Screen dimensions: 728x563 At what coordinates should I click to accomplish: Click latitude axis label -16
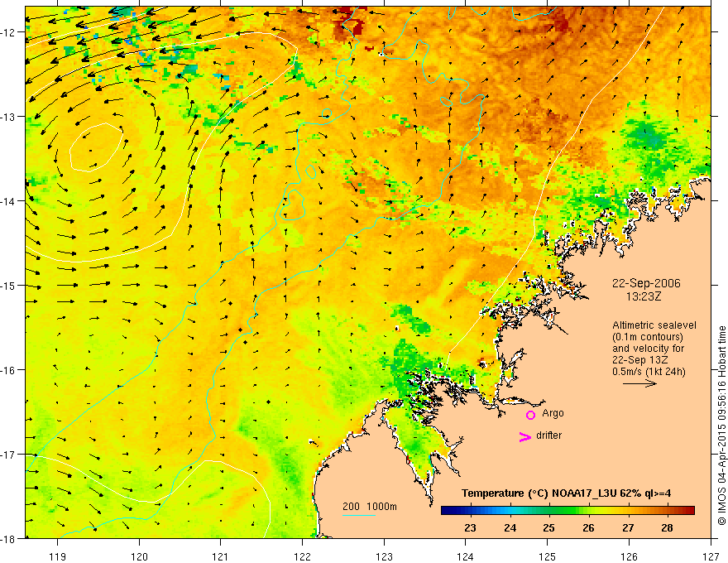(x=8, y=370)
